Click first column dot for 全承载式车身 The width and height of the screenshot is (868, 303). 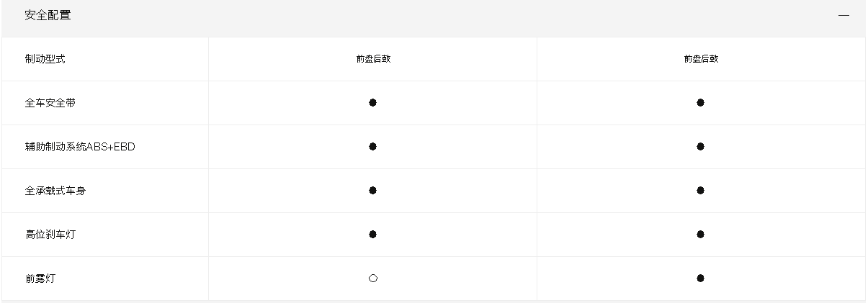[372, 191]
